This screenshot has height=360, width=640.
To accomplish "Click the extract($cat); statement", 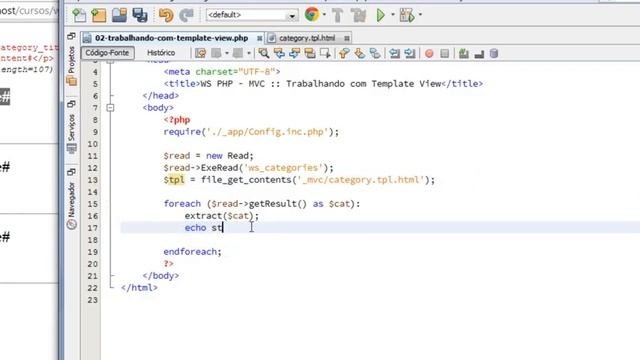I will tap(222, 216).
